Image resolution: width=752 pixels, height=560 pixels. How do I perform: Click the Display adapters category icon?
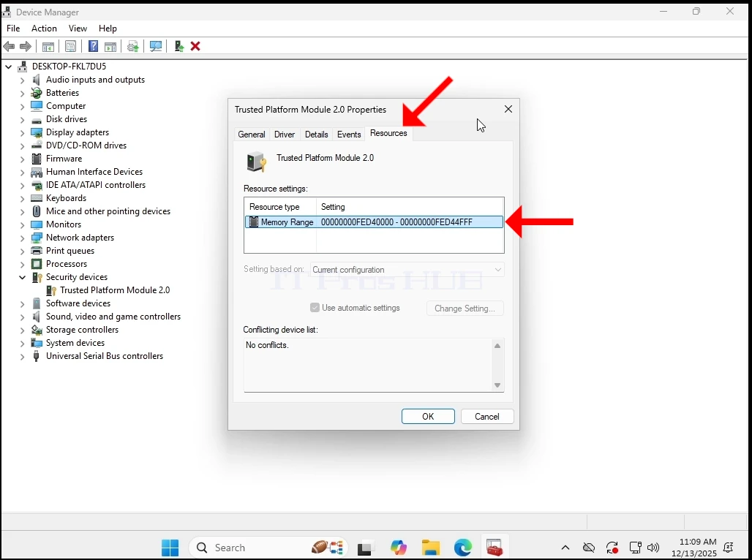click(x=37, y=132)
